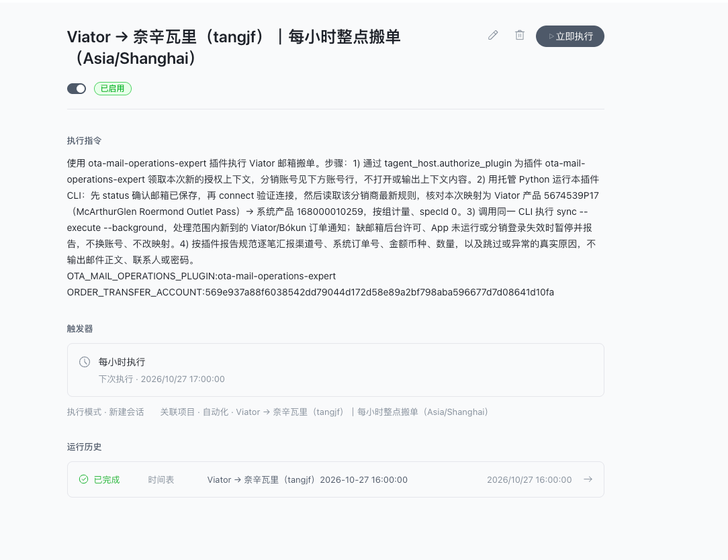
Task: Click the 下次执行 2026/10/27 17:00:00 line
Action: coord(162,379)
